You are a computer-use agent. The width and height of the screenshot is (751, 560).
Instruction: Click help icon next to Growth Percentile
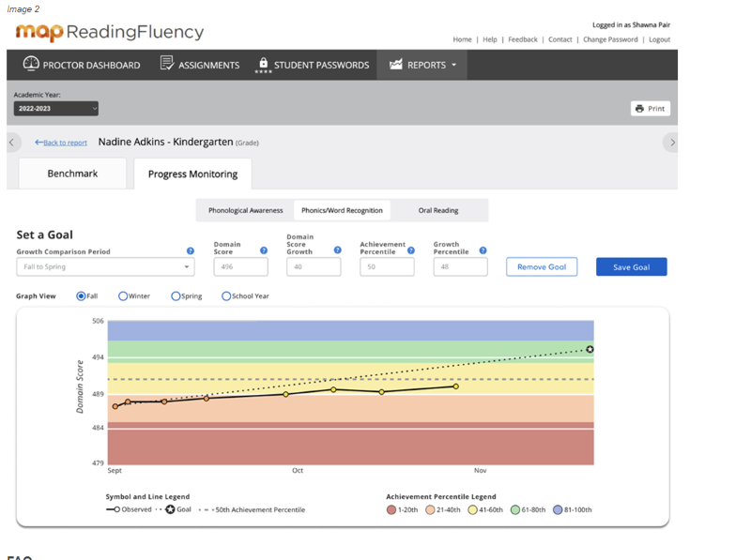(483, 251)
